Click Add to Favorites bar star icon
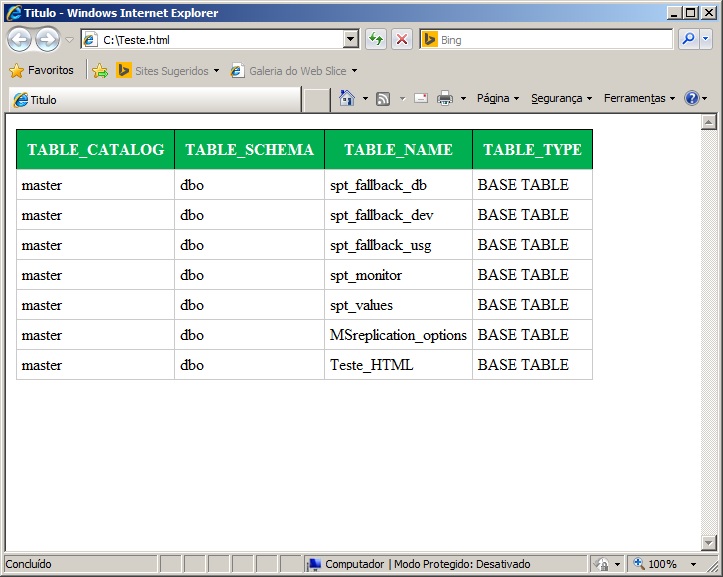This screenshot has width=723, height=577. 100,71
